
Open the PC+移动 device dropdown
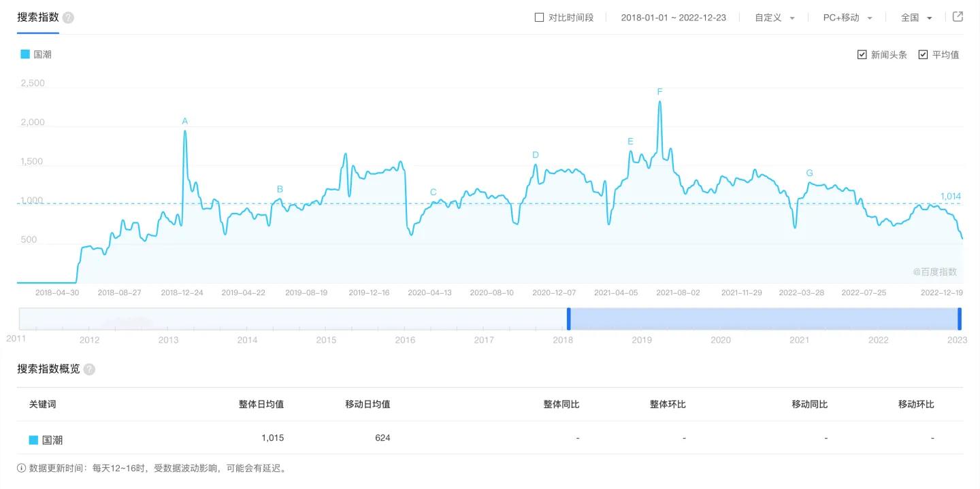pos(847,17)
